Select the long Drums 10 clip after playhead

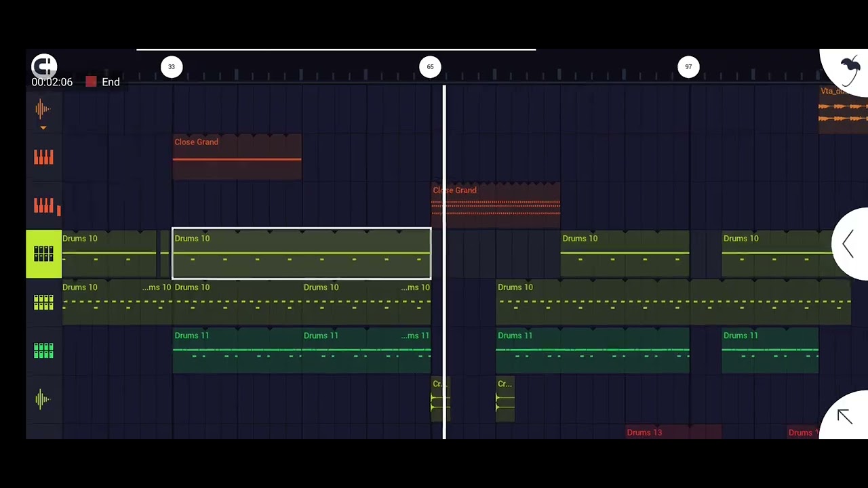tap(673, 302)
